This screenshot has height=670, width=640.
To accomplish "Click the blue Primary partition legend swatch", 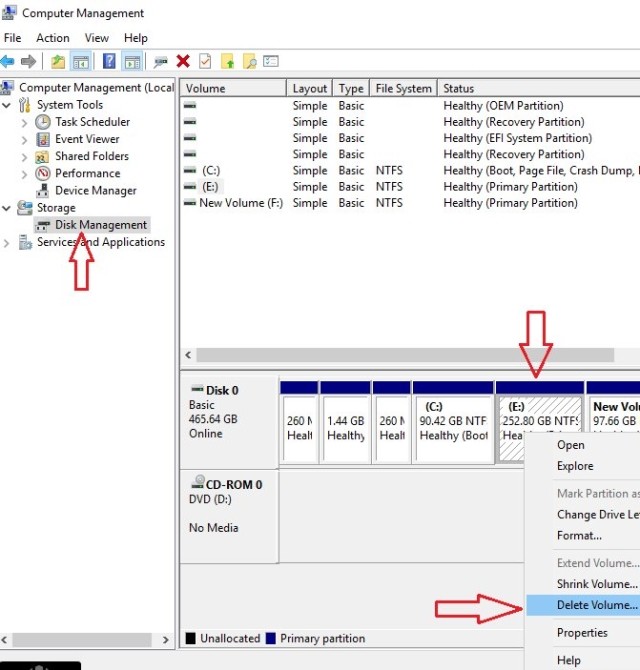I will tap(270, 638).
